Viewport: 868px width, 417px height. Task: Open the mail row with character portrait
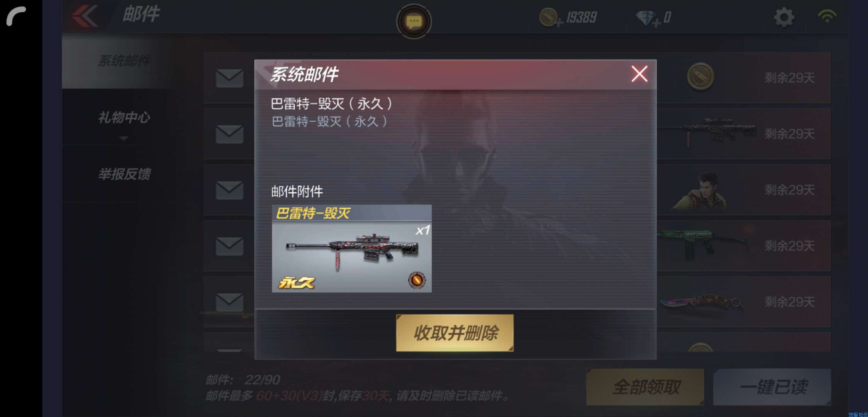coord(517,190)
